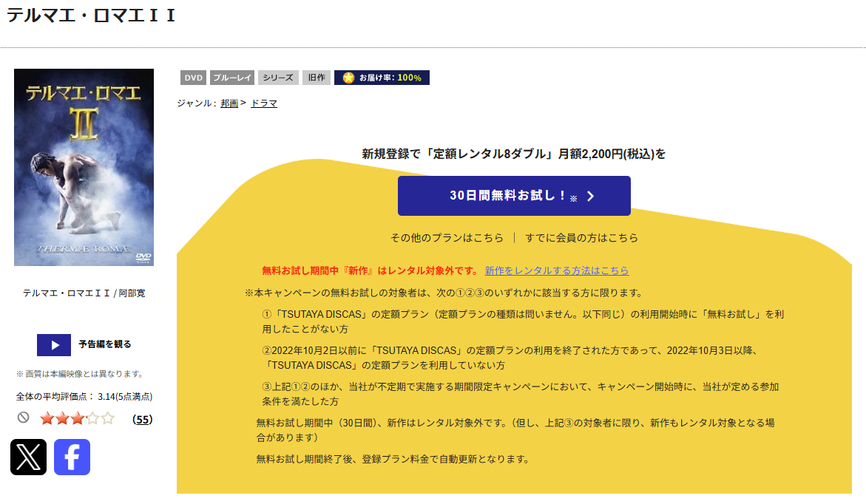Click the star rating display

[x=78, y=419]
